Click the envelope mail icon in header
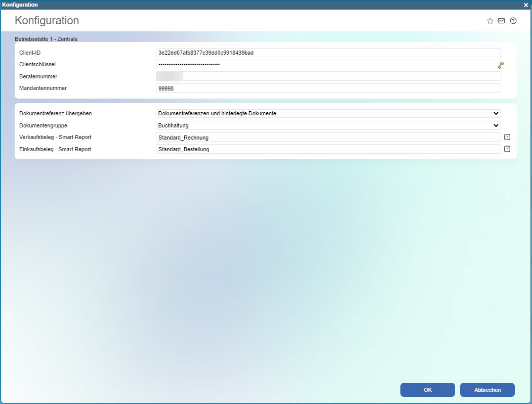 [x=502, y=21]
